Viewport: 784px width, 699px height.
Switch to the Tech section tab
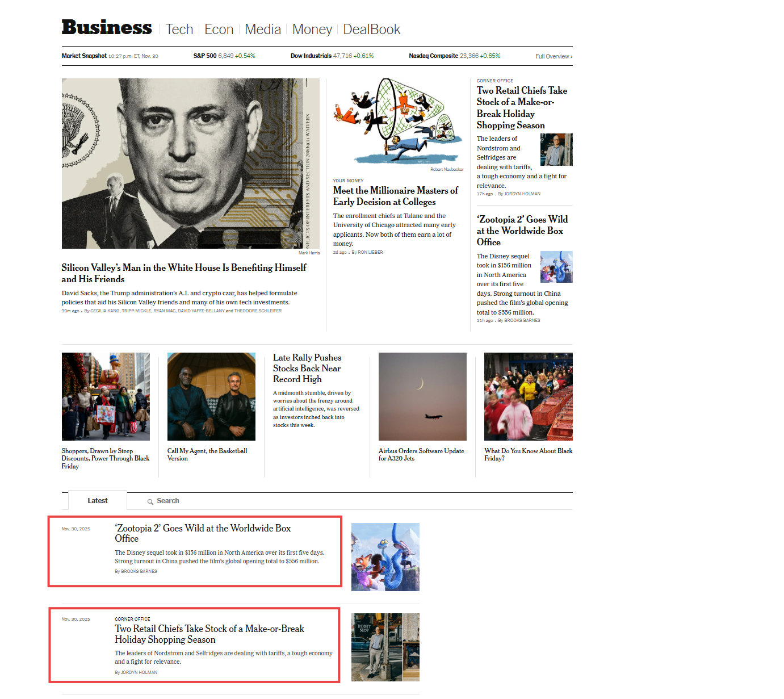point(179,29)
